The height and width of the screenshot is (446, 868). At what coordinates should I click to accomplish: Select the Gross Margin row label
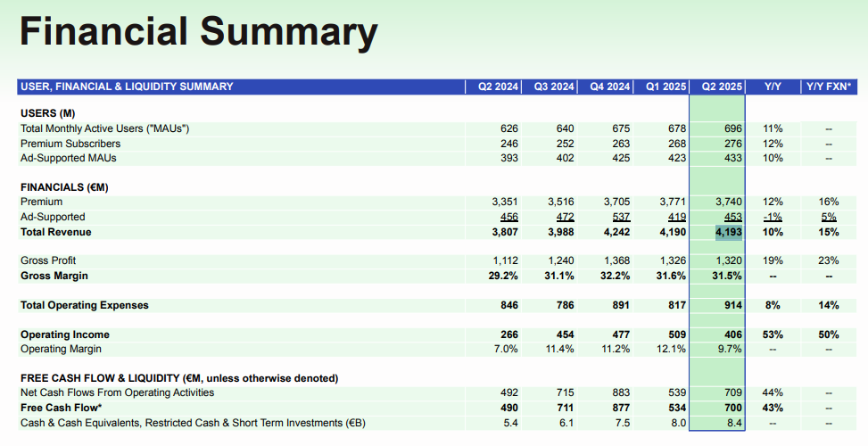55,276
